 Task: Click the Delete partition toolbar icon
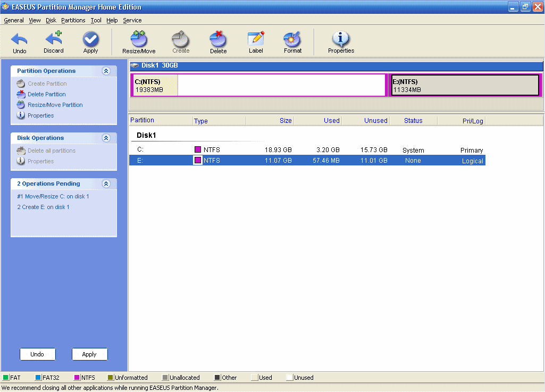click(x=219, y=39)
